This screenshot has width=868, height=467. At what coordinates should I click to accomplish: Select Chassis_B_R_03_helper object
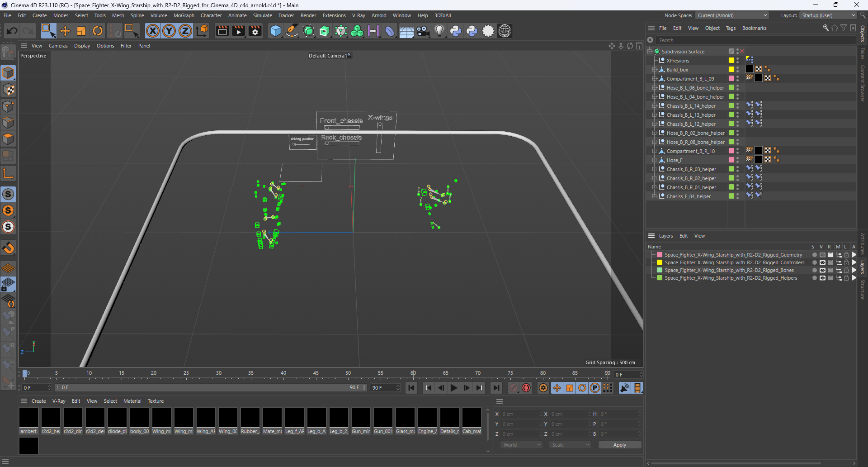pos(691,169)
